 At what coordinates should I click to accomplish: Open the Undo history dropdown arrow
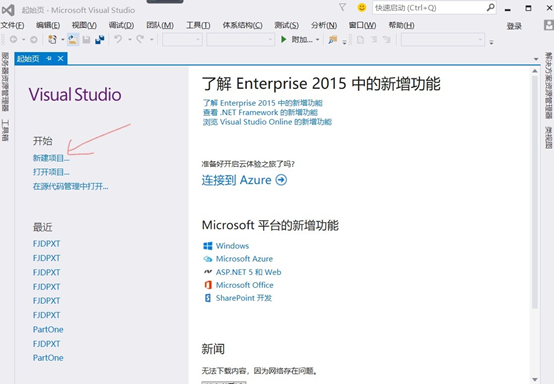129,40
